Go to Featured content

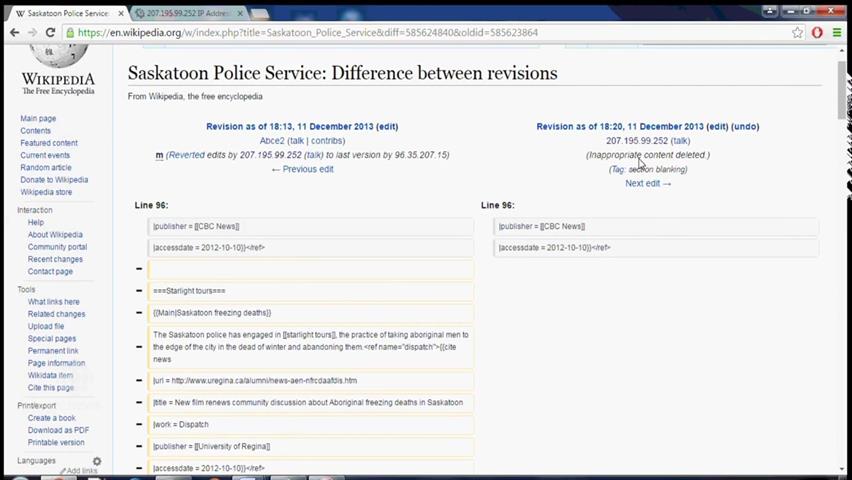49,143
